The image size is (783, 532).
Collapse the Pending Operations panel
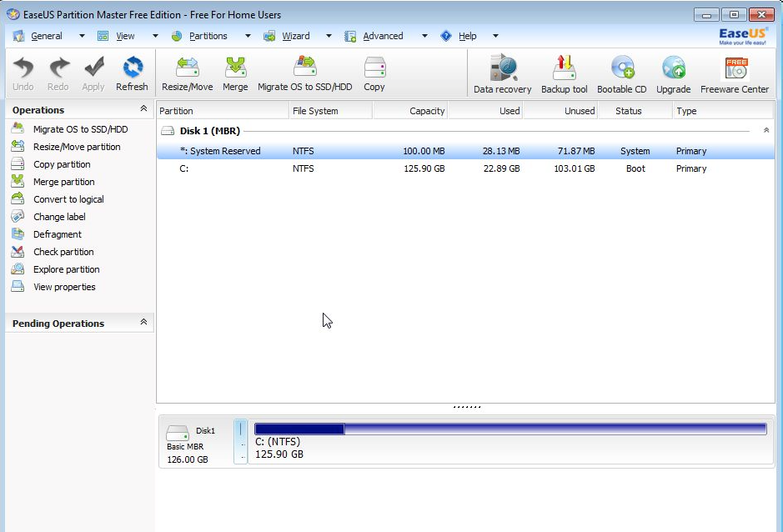pyautogui.click(x=143, y=322)
